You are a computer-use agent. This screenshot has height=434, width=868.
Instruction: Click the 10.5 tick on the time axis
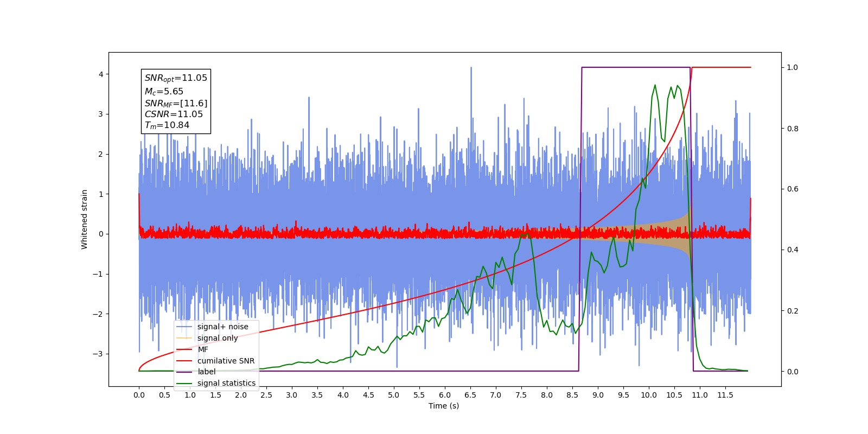pyautogui.click(x=674, y=395)
